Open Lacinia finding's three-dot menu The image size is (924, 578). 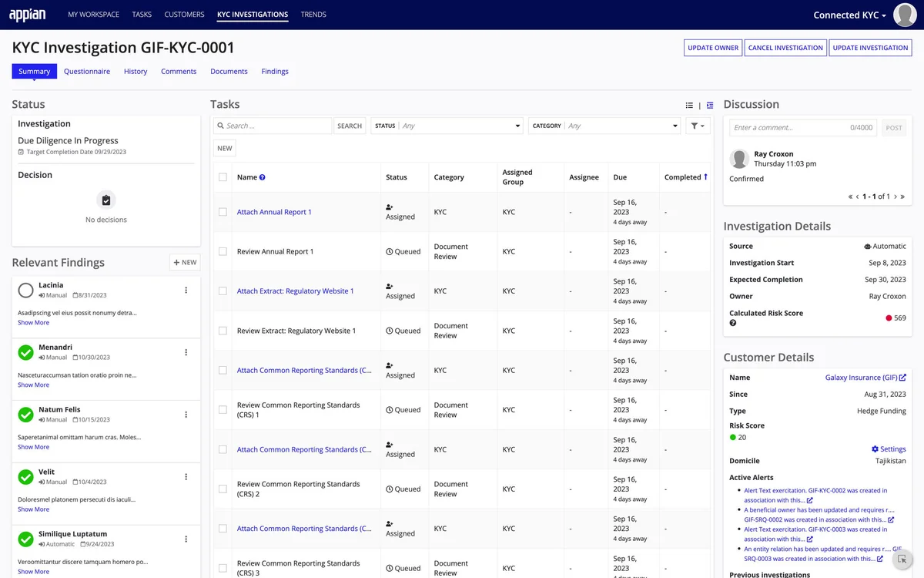coord(186,290)
